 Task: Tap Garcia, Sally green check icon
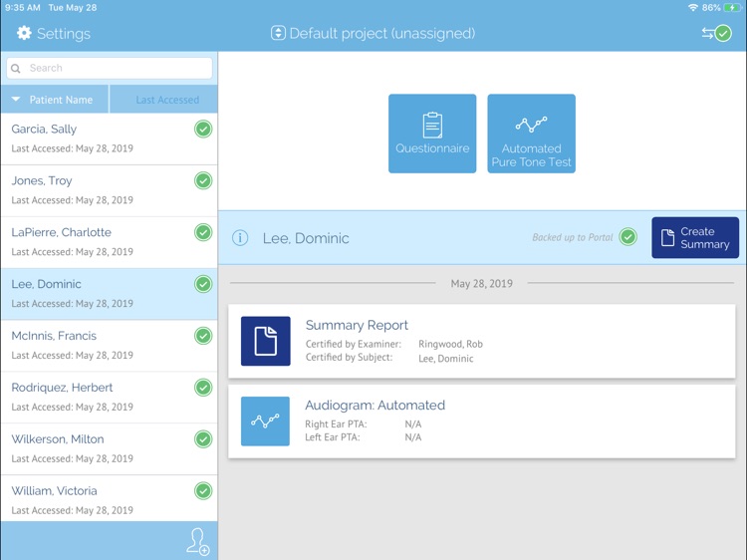tap(203, 130)
